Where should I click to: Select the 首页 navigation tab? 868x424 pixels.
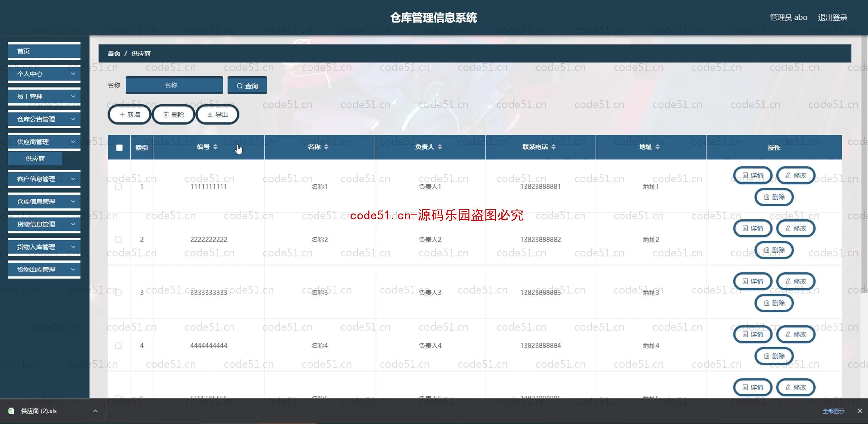pyautogui.click(x=42, y=51)
